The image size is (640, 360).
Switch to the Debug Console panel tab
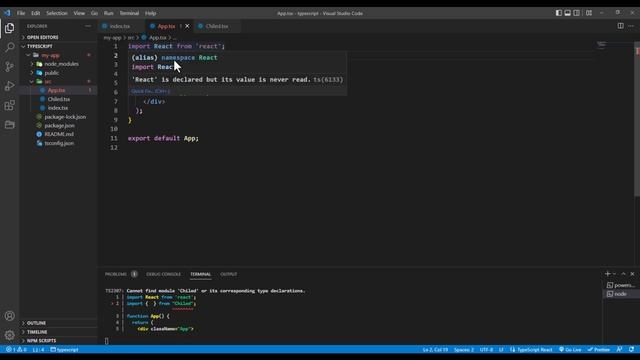tap(163, 274)
